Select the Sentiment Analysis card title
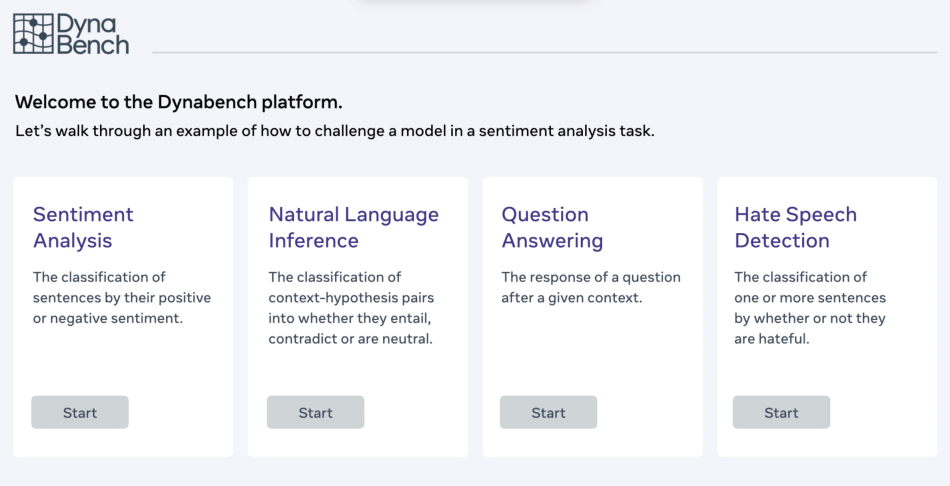The height and width of the screenshot is (486, 950). 83,227
